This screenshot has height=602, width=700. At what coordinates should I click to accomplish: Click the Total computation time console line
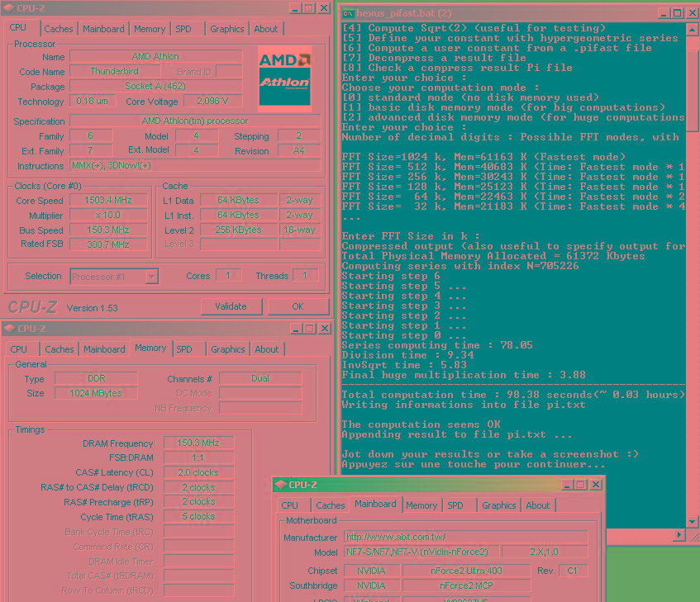click(x=513, y=395)
